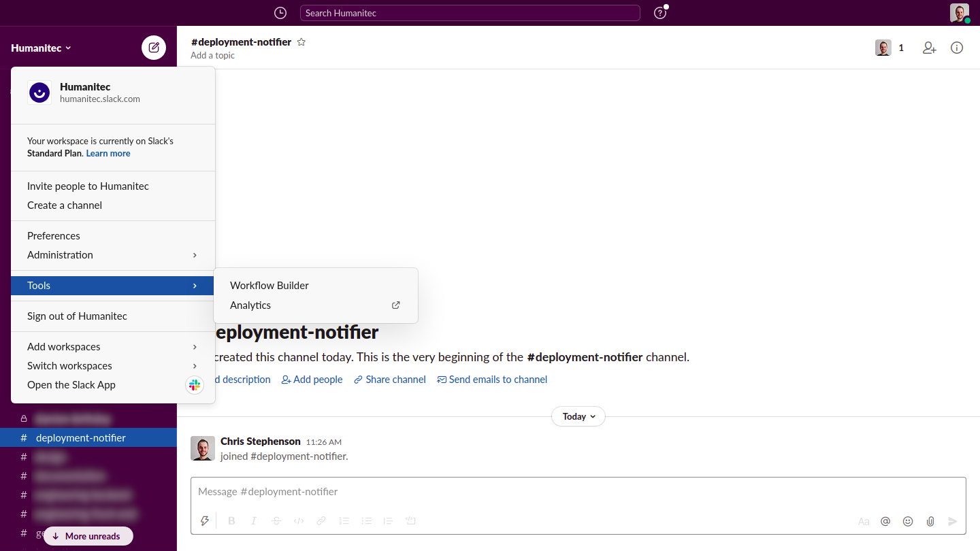Open the emoji picker

point(908,522)
